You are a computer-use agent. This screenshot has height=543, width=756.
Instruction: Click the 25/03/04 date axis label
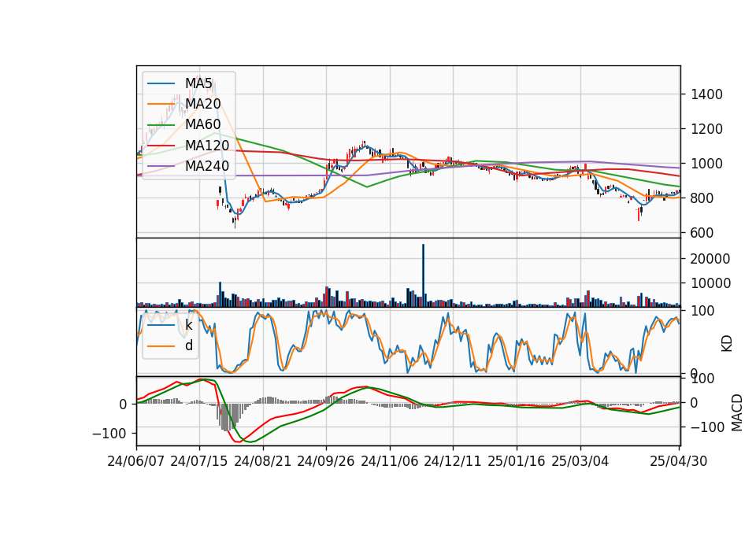(580, 461)
